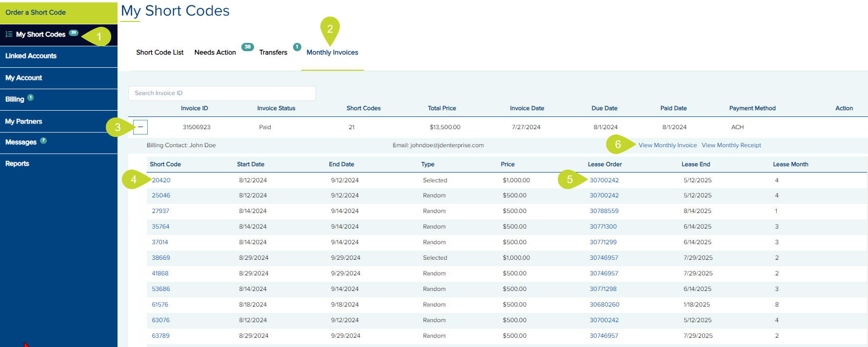868x347 pixels.
Task: Click the Transfers notification badge
Action: (297, 47)
